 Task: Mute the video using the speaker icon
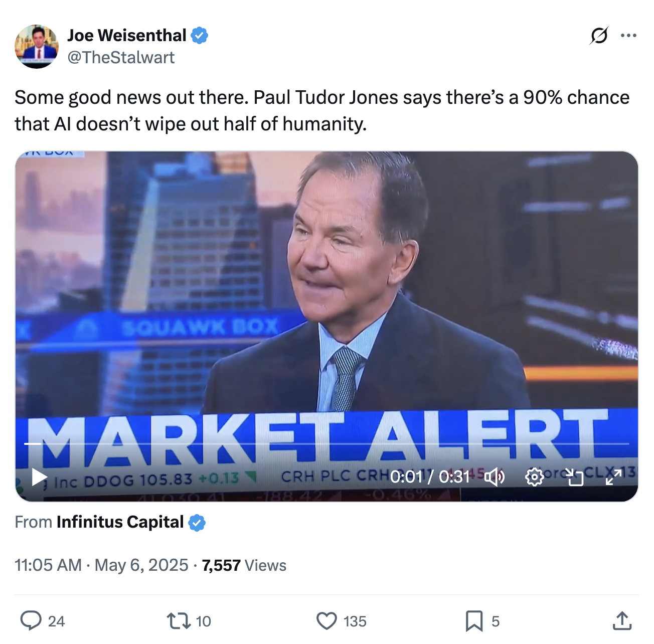[x=495, y=477]
